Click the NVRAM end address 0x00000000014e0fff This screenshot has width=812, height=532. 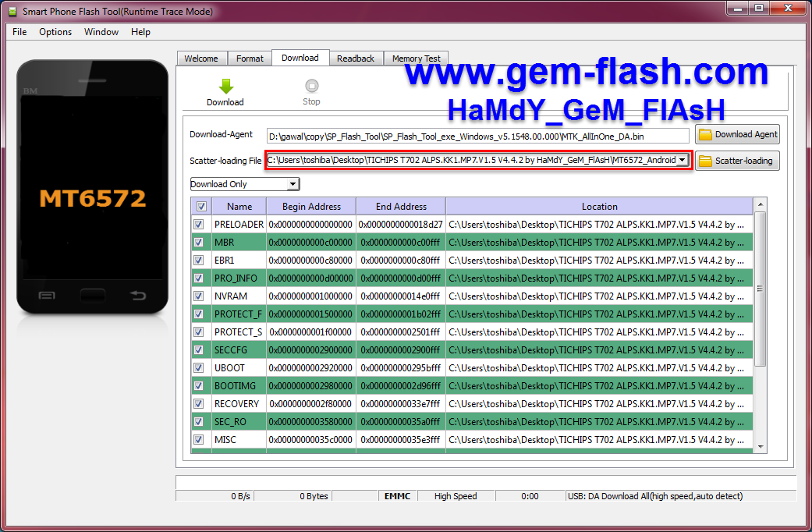tap(400, 296)
